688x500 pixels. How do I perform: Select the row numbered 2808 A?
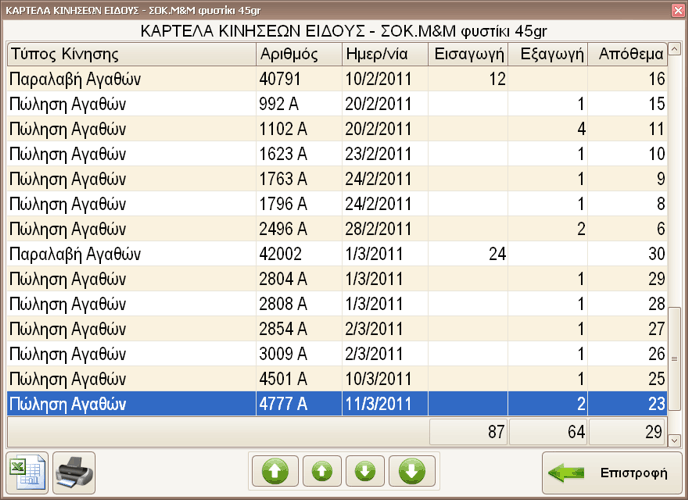[x=337, y=304]
